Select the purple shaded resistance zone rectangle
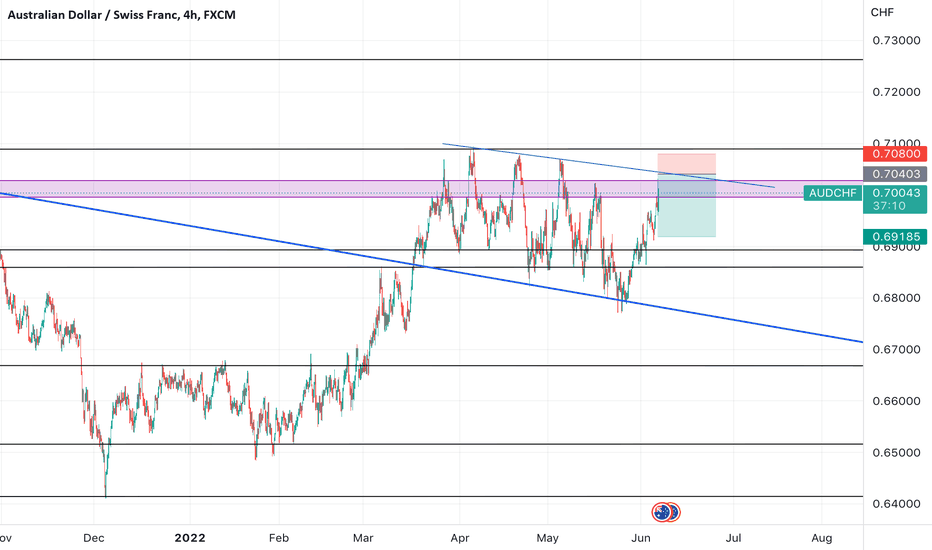This screenshot has height=550, width=932. (431, 188)
